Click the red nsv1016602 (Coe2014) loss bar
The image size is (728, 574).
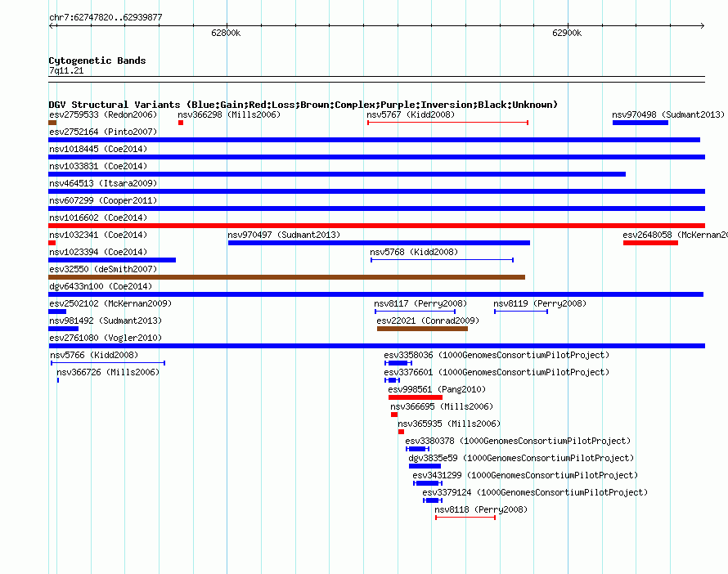click(x=376, y=226)
